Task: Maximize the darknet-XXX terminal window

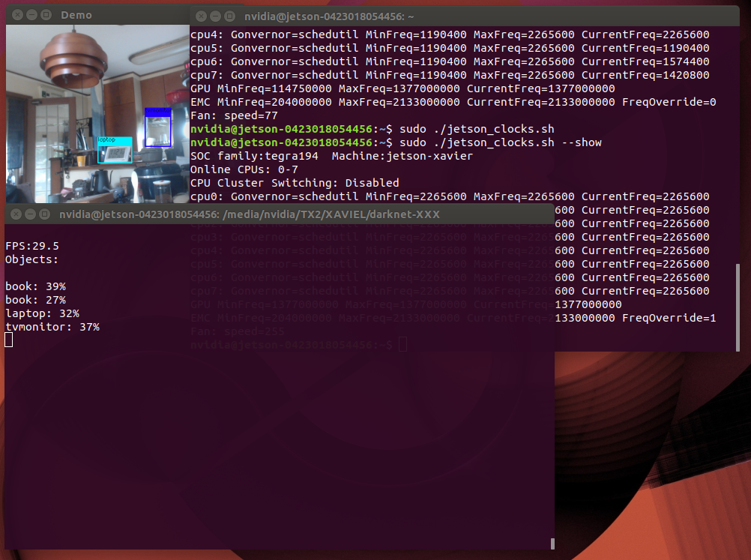Action: 44,214
